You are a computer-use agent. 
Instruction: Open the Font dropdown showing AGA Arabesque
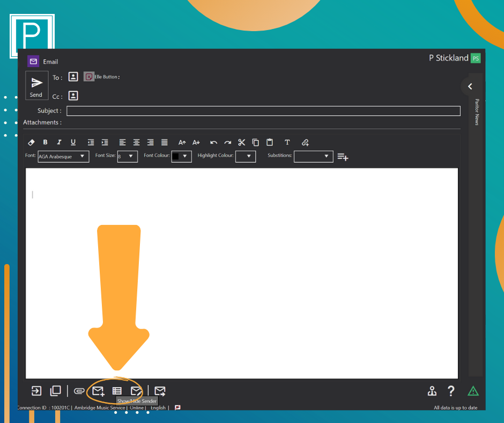63,156
